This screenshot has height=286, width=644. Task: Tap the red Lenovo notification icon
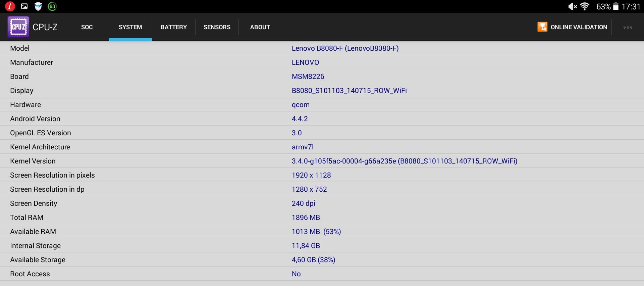[x=10, y=6]
